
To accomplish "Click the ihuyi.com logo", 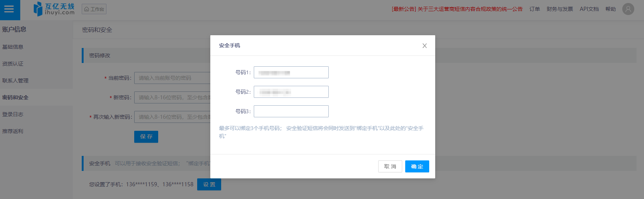I will pos(54,9).
